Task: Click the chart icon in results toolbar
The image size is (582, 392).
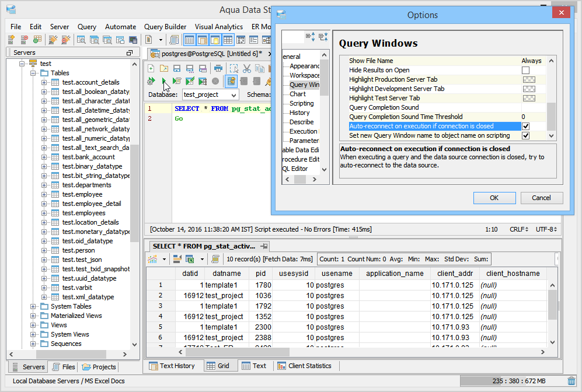Action: 152,259
